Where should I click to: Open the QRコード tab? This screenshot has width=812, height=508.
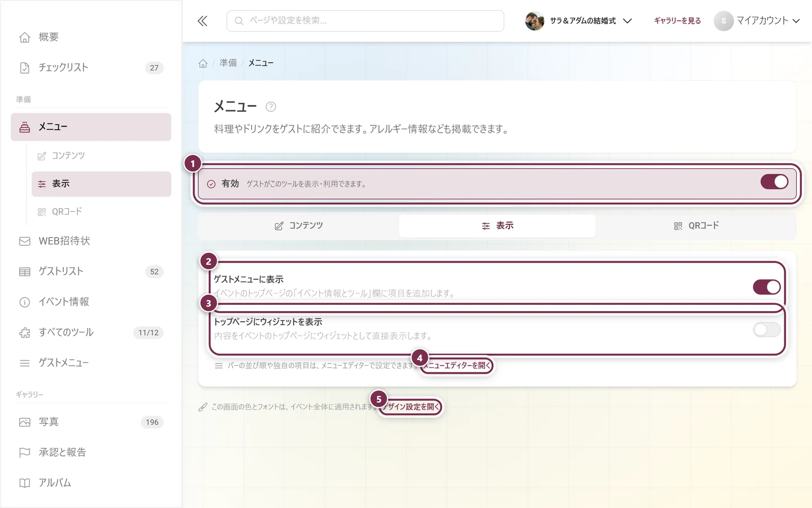tap(696, 226)
